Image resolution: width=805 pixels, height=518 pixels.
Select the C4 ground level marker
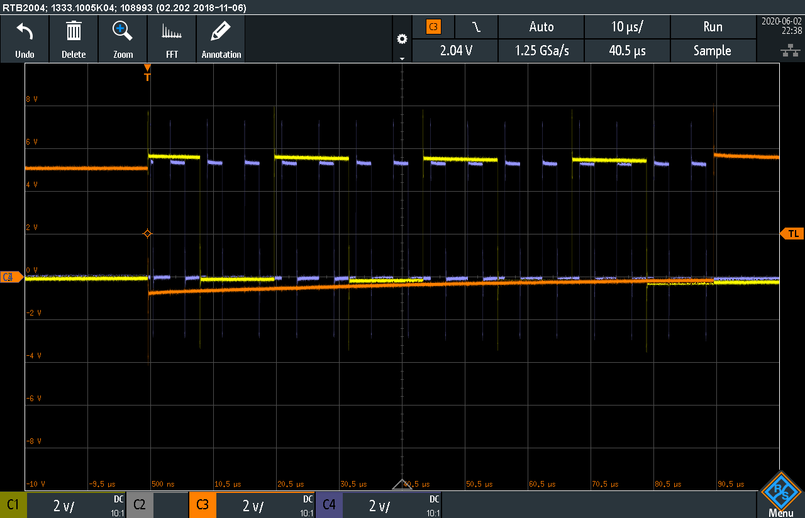click(11, 277)
